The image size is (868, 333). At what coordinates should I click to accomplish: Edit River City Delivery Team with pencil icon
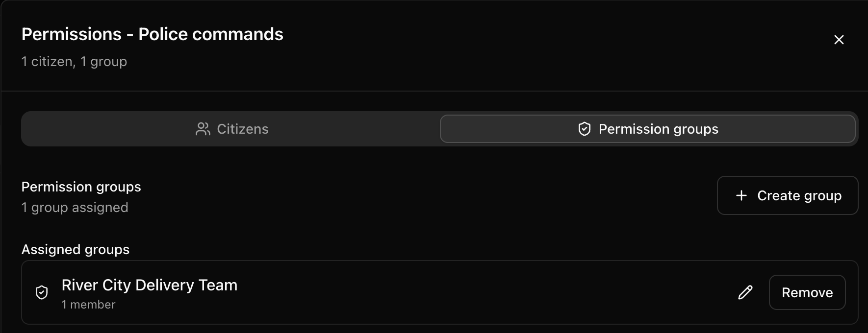(x=745, y=292)
